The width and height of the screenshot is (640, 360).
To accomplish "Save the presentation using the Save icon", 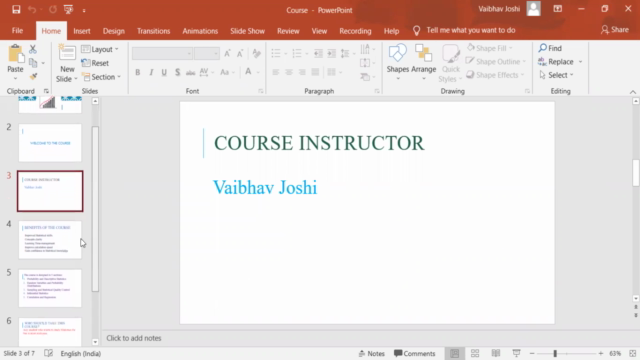I will coord(16,10).
